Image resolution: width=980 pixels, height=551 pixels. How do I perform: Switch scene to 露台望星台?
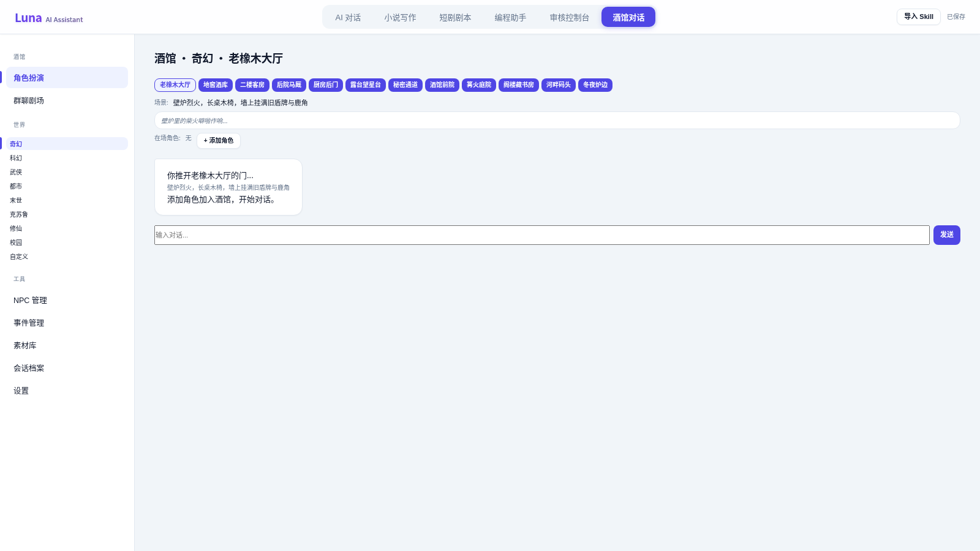[366, 85]
